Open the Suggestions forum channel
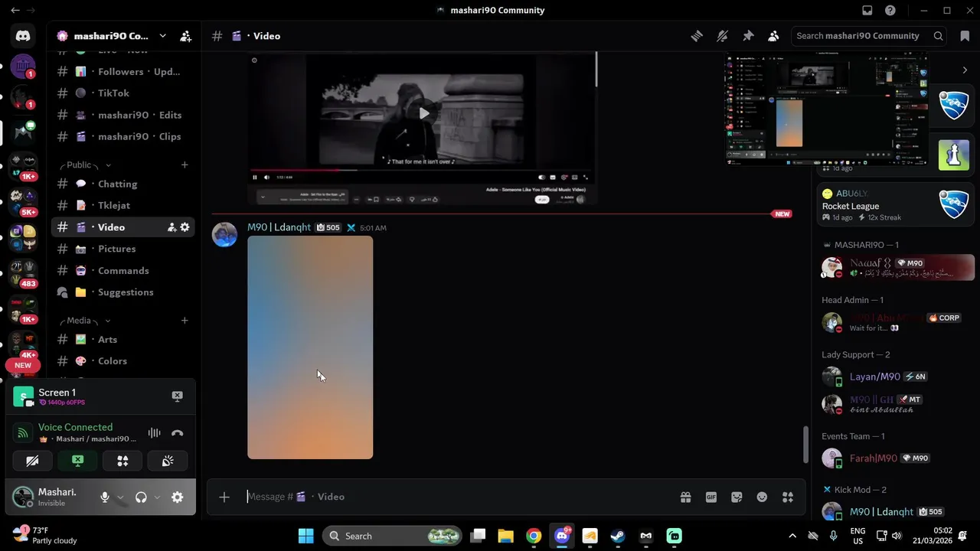The height and width of the screenshot is (551, 980). tap(122, 292)
